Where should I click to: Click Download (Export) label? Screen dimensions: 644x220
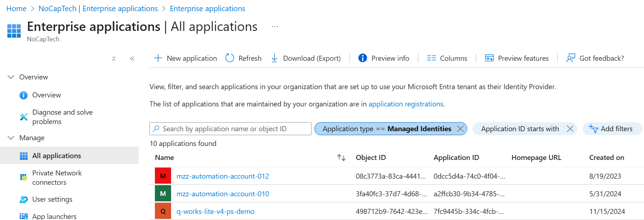(x=312, y=58)
